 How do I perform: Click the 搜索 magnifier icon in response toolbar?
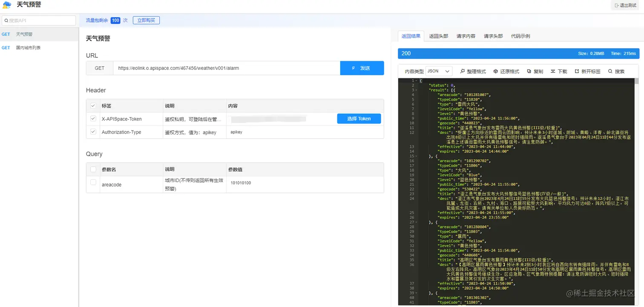tap(610, 71)
